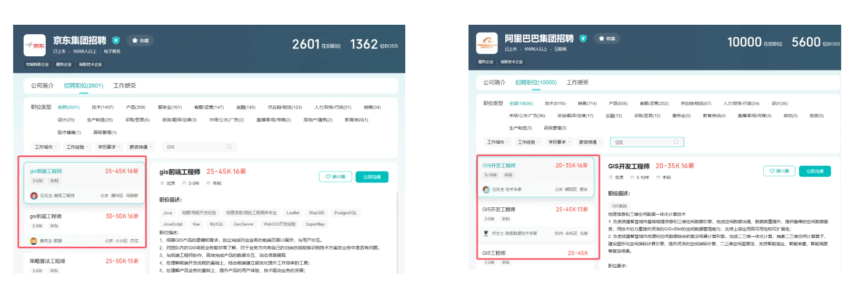
Task: Click education cap icon beside 本科 in 京东 detail
Action: (x=208, y=184)
